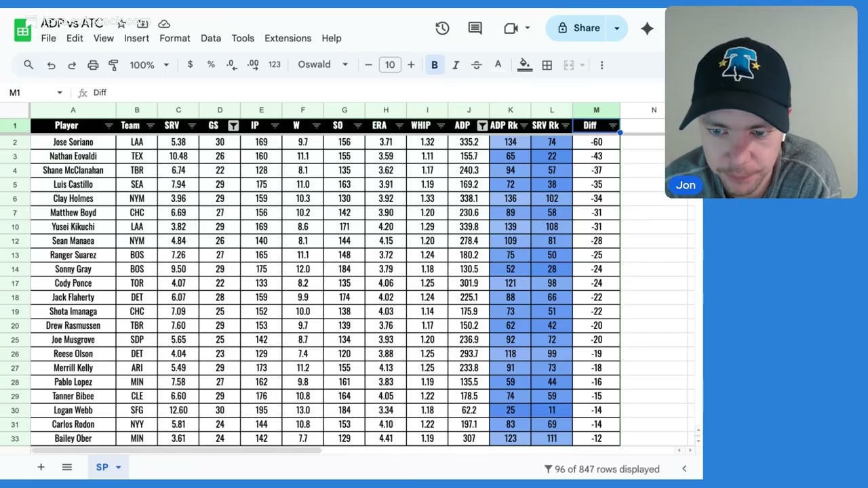Image resolution: width=868 pixels, height=488 pixels.
Task: Select the Logan Webb cell
Action: click(x=73, y=410)
